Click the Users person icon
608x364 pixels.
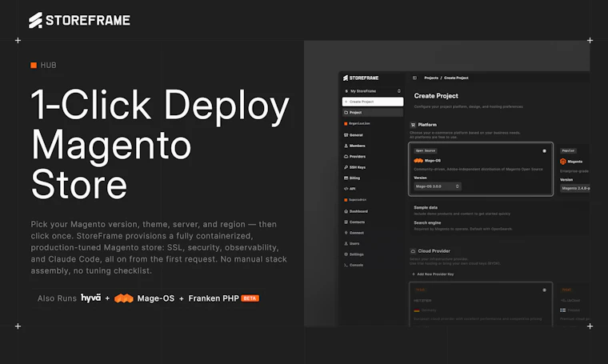click(346, 243)
